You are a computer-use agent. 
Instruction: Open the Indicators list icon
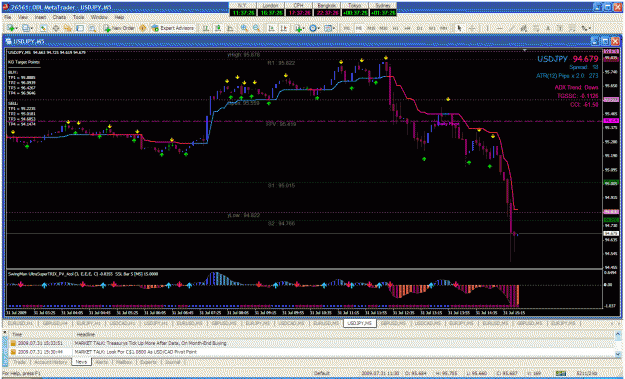(298, 28)
